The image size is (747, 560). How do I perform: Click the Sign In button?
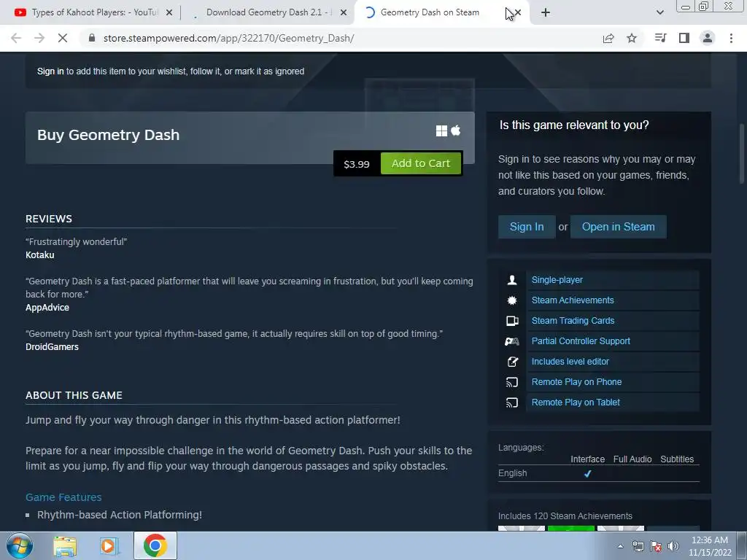tap(527, 227)
